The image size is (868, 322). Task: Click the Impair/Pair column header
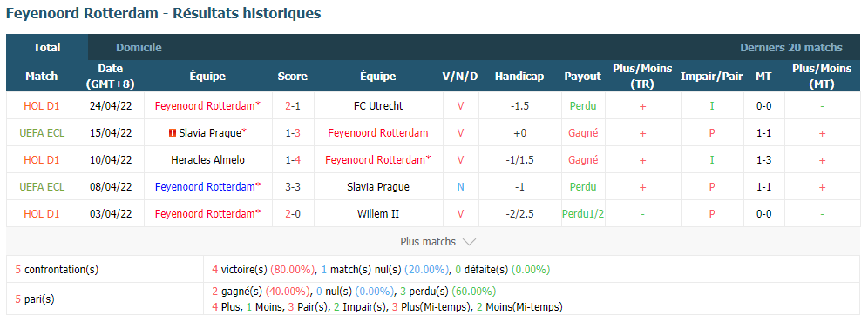711,77
